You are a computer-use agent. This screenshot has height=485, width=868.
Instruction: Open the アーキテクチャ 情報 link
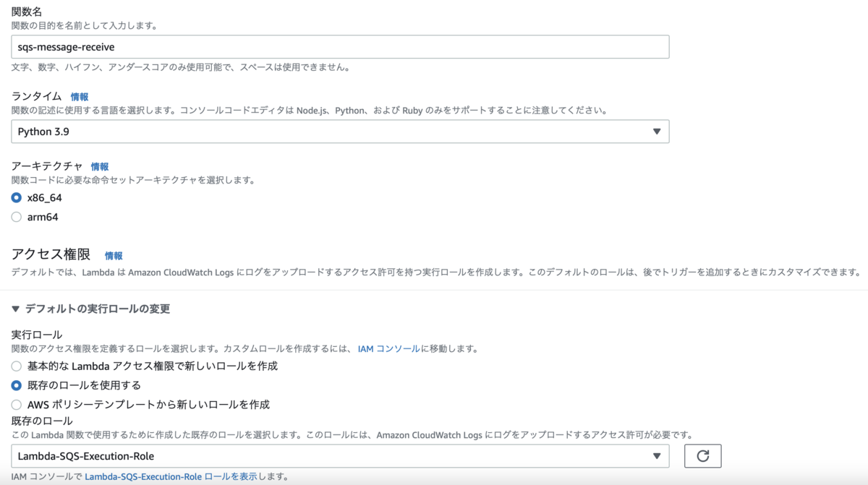[x=100, y=166]
